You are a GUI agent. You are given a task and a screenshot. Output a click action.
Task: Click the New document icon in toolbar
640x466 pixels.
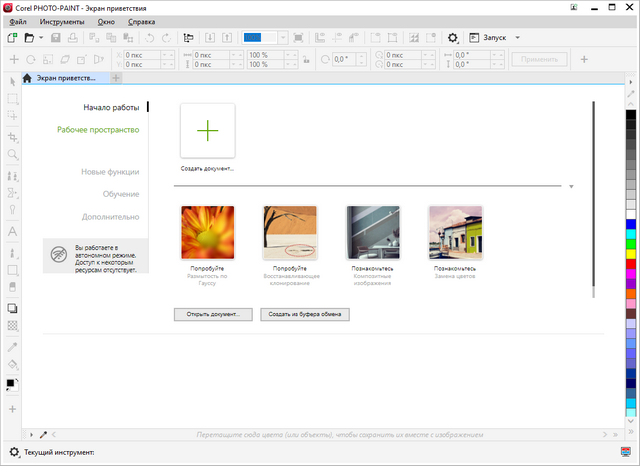click(12, 38)
